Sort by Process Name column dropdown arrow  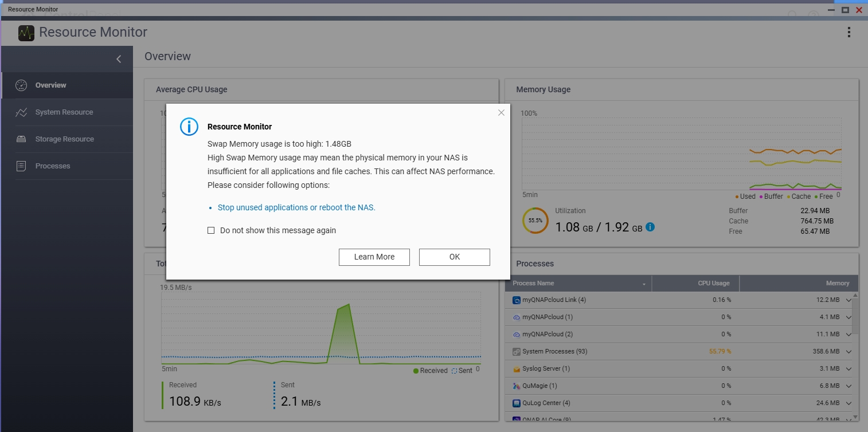pyautogui.click(x=644, y=284)
